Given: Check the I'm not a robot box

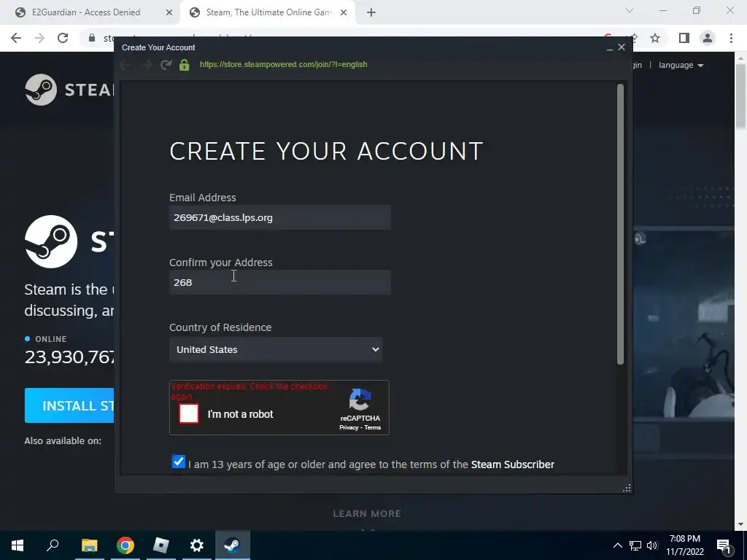Looking at the screenshot, I should tap(189, 413).
